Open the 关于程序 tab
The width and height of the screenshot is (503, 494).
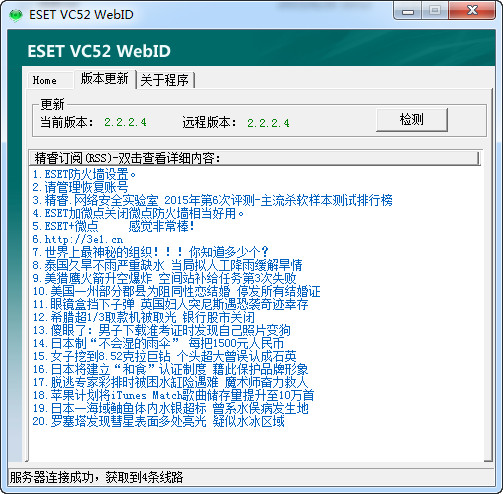[x=165, y=80]
